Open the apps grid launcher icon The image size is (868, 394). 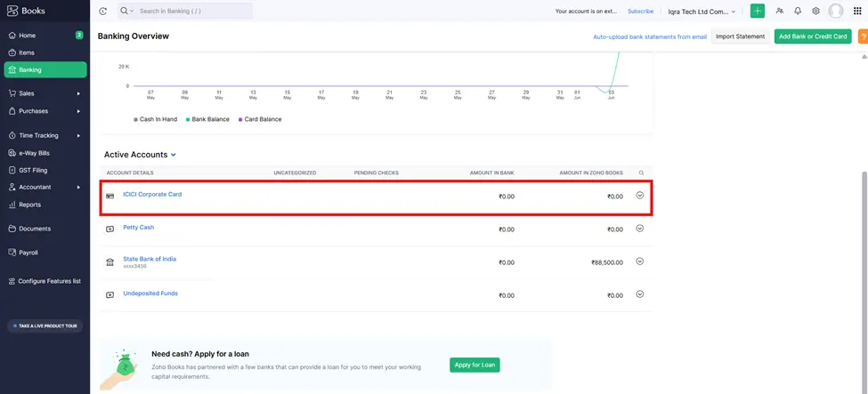tap(857, 11)
